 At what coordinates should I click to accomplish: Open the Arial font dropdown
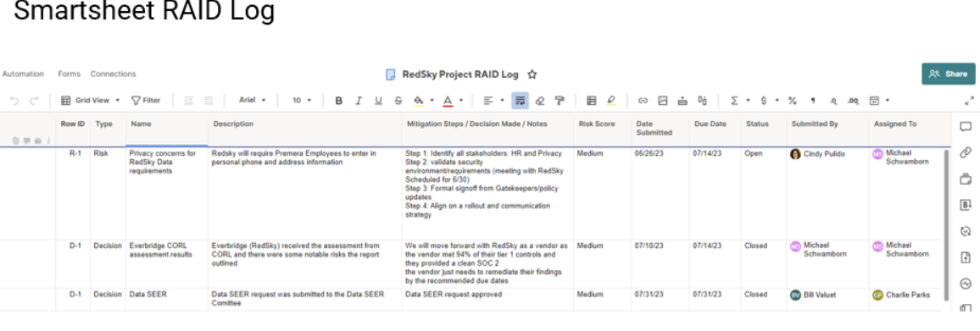[253, 100]
